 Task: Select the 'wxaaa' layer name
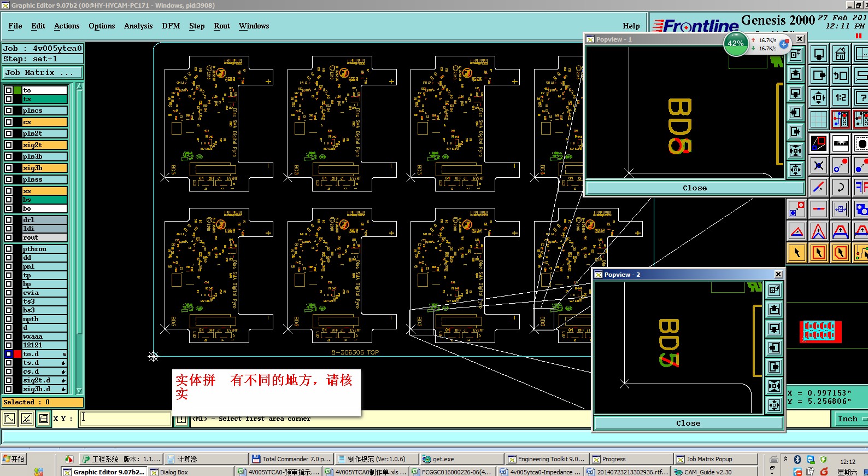[45, 336]
